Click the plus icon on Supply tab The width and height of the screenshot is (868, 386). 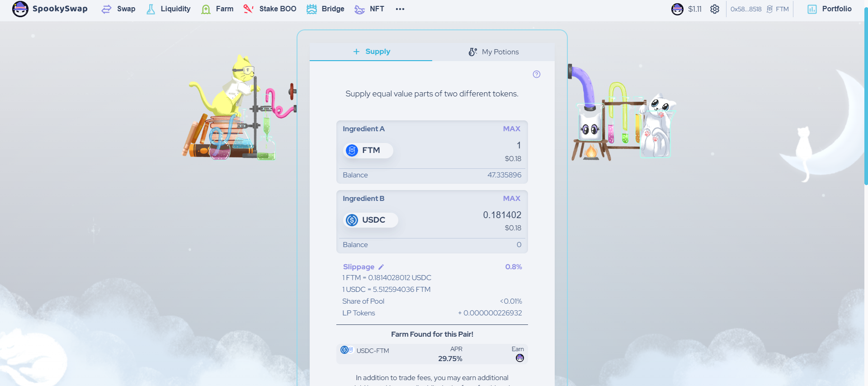click(357, 52)
